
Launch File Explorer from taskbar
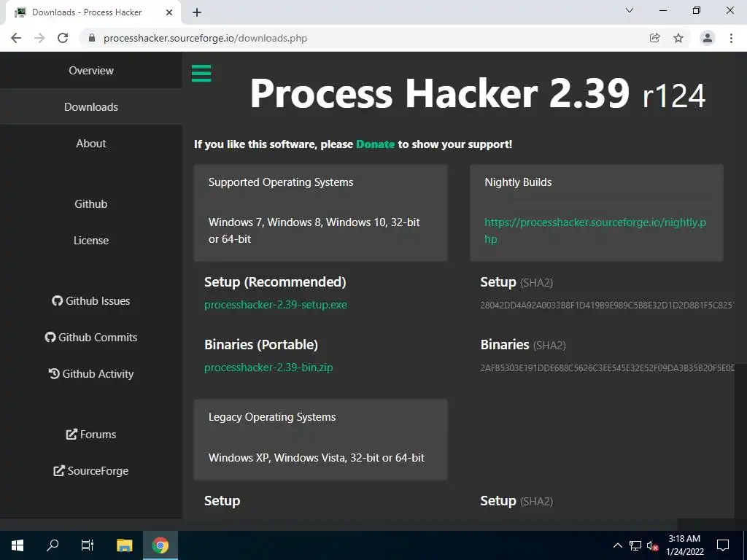click(124, 545)
